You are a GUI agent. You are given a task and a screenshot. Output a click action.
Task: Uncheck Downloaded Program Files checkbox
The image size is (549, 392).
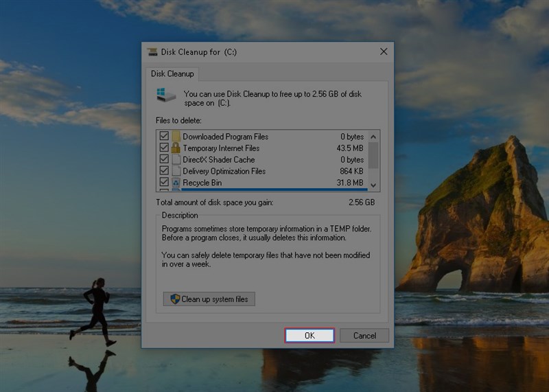[164, 137]
